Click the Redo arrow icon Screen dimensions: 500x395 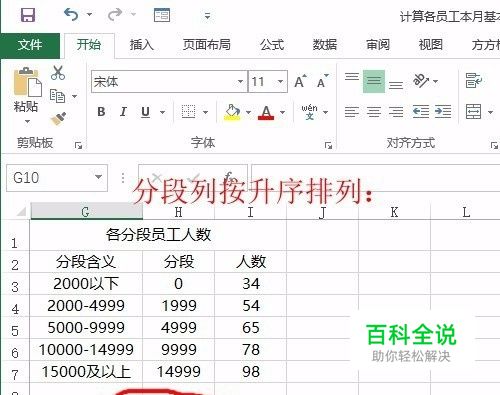click(115, 15)
